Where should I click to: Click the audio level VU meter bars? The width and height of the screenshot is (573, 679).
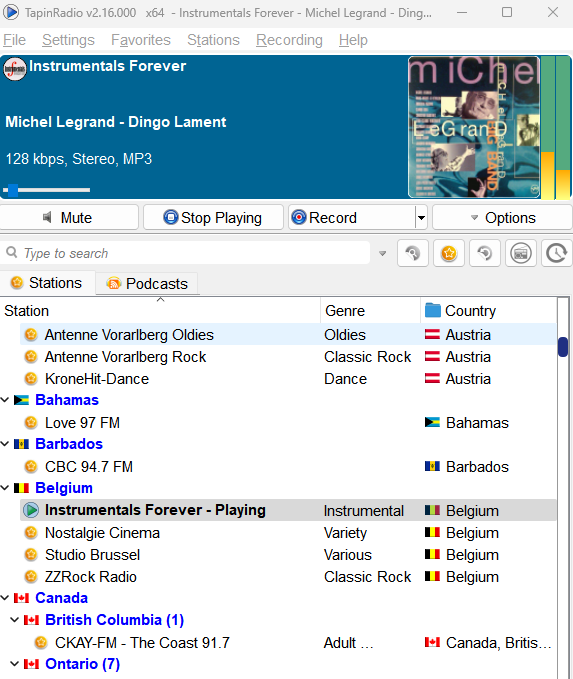[x=556, y=127]
